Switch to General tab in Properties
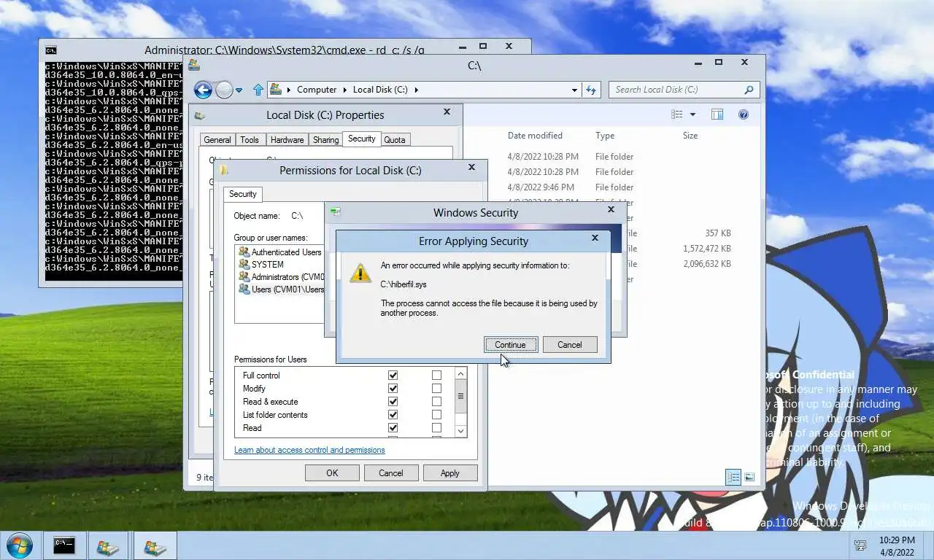Viewport: 934px width, 560px height. tap(217, 140)
